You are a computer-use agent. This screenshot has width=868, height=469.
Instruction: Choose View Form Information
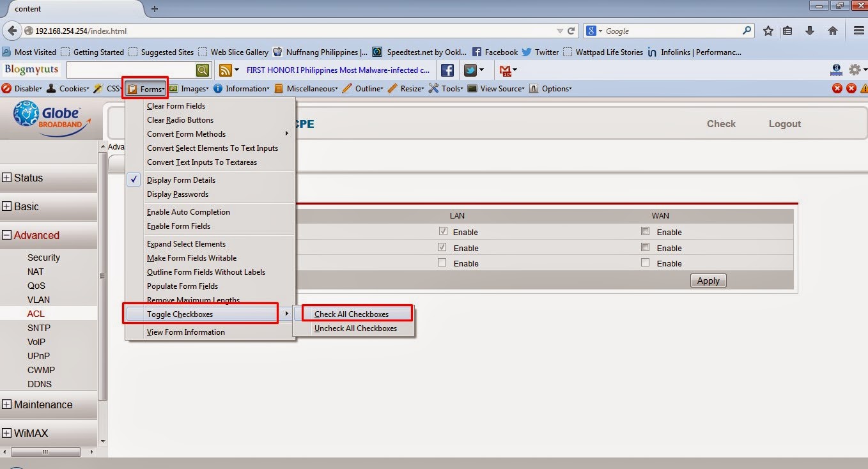(210, 332)
